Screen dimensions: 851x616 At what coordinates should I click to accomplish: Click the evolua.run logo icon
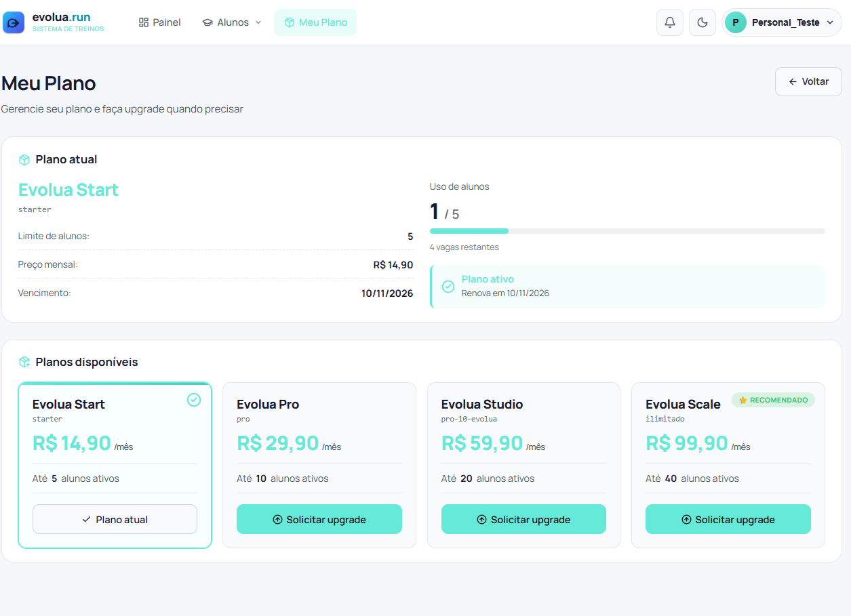14,22
